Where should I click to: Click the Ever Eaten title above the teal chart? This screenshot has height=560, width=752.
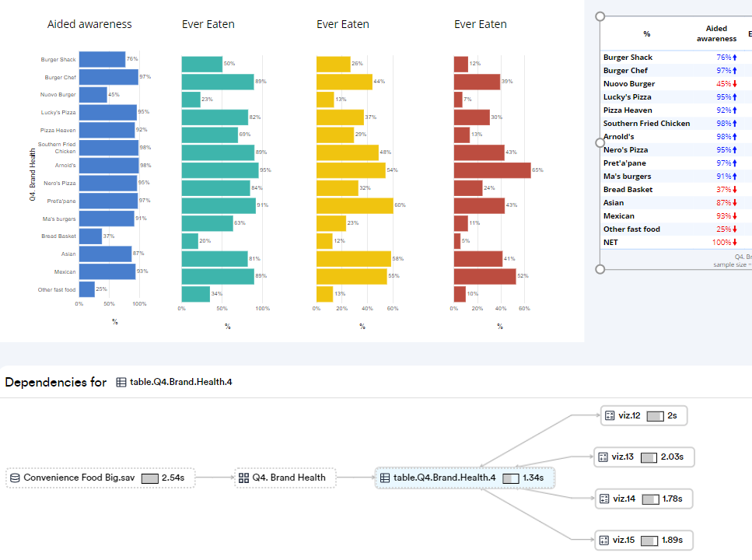(208, 24)
